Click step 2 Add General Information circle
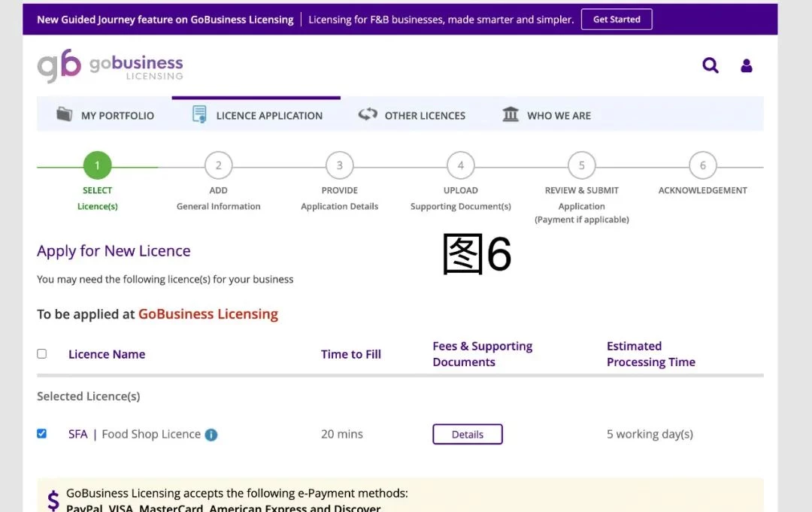This screenshot has height=512, width=812. pyautogui.click(x=219, y=165)
